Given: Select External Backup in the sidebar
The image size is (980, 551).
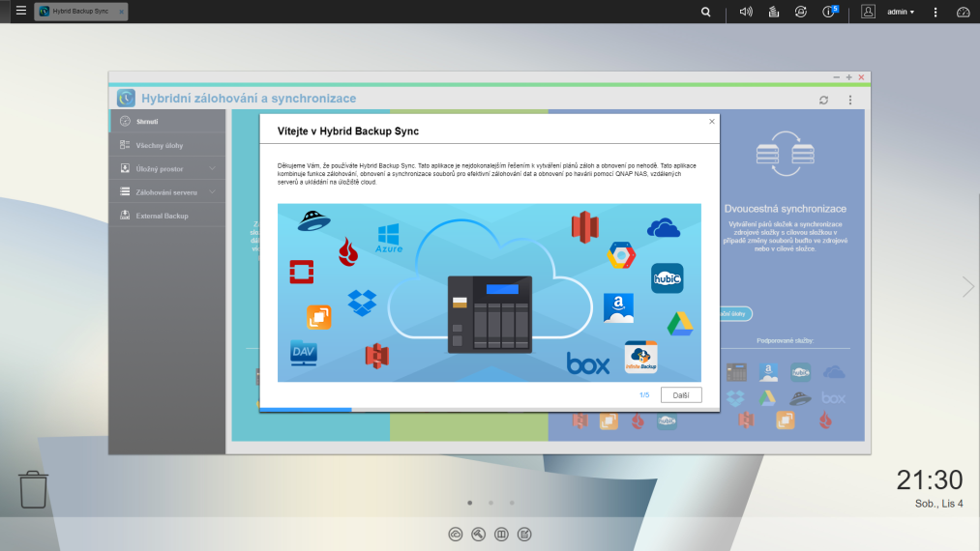Looking at the screenshot, I should point(167,216).
